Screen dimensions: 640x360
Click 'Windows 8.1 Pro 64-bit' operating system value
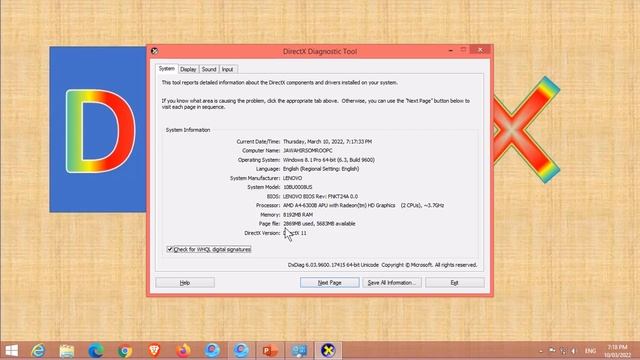329,160
